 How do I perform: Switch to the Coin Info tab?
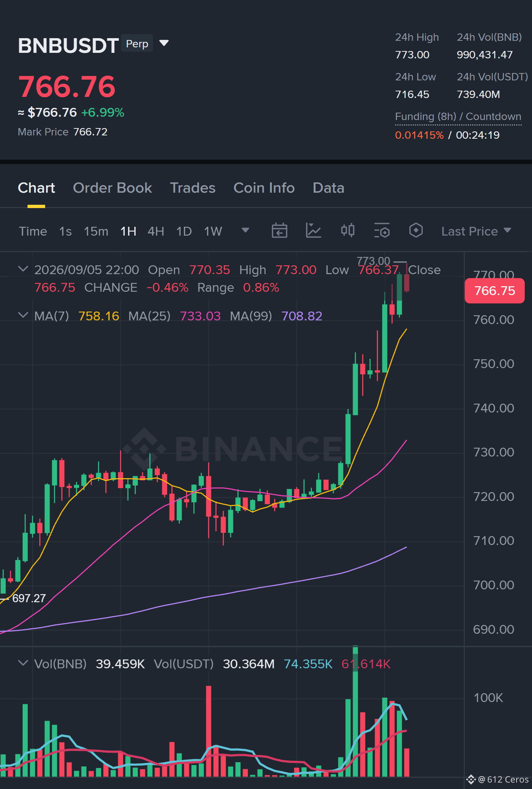[x=264, y=188]
